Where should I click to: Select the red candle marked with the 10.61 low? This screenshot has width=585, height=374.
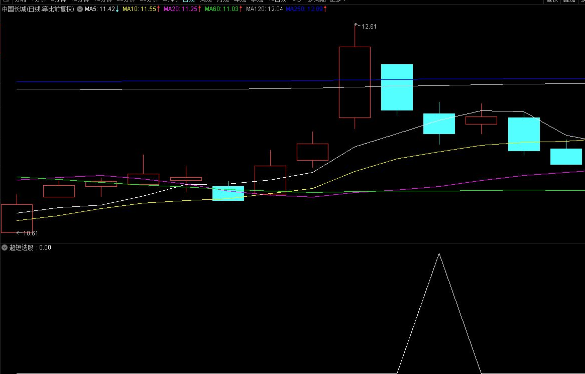17,218
